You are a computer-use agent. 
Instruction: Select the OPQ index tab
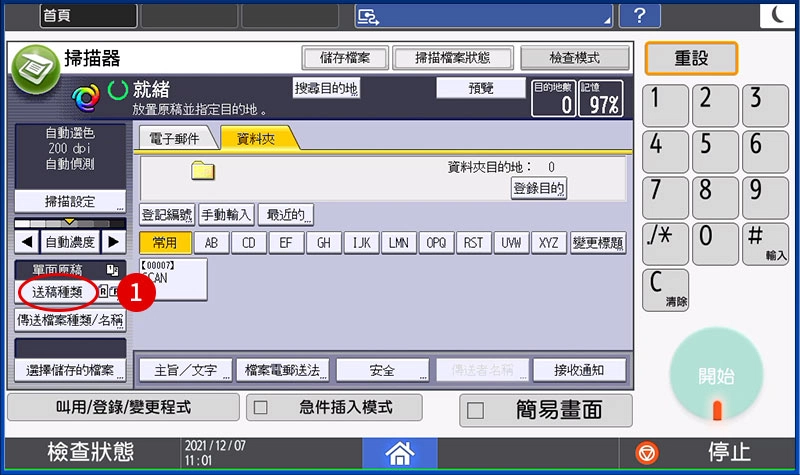click(436, 243)
